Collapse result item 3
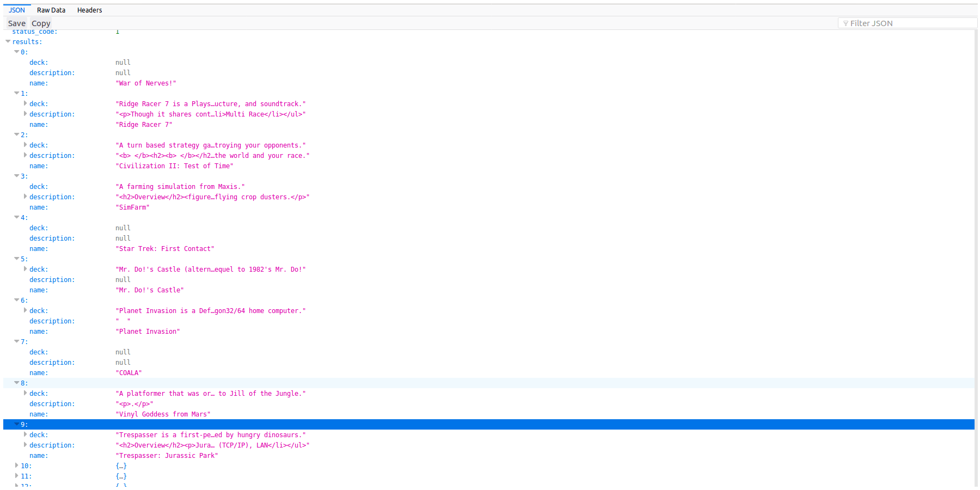The width and height of the screenshot is (980, 490). (x=17, y=176)
